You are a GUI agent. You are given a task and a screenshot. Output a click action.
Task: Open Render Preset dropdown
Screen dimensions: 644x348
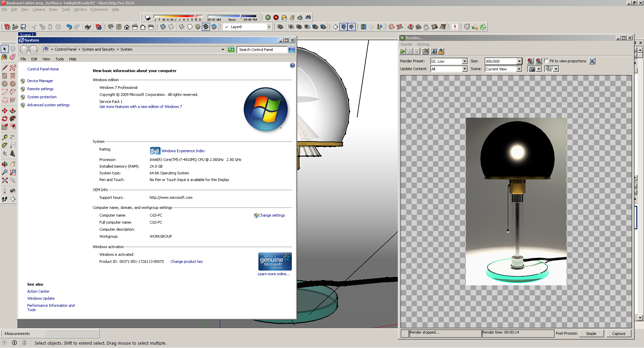465,61
